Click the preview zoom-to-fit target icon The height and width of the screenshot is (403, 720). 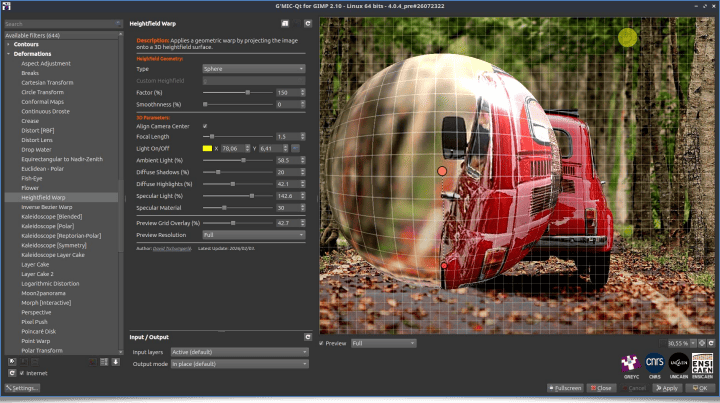pyautogui.click(x=702, y=343)
